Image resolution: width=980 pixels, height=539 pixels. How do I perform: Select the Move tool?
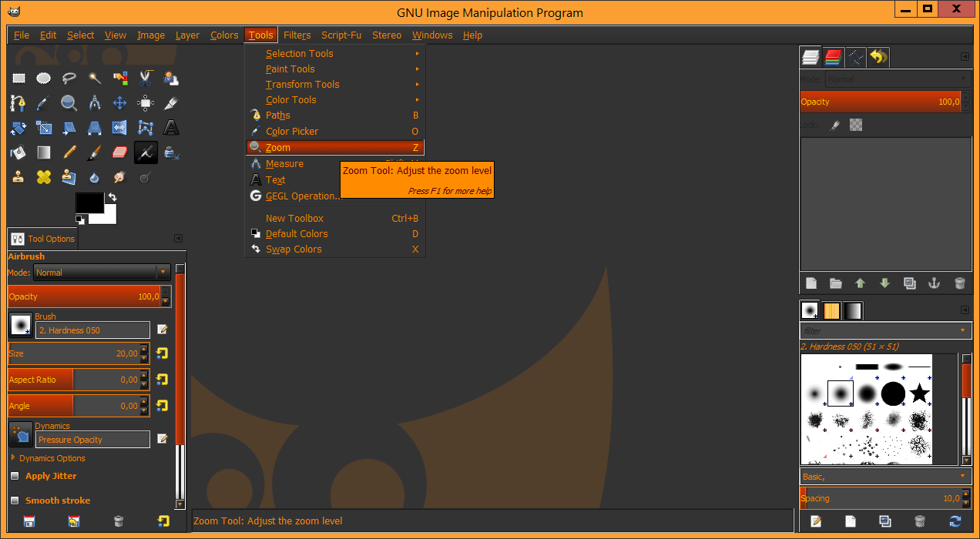click(120, 103)
